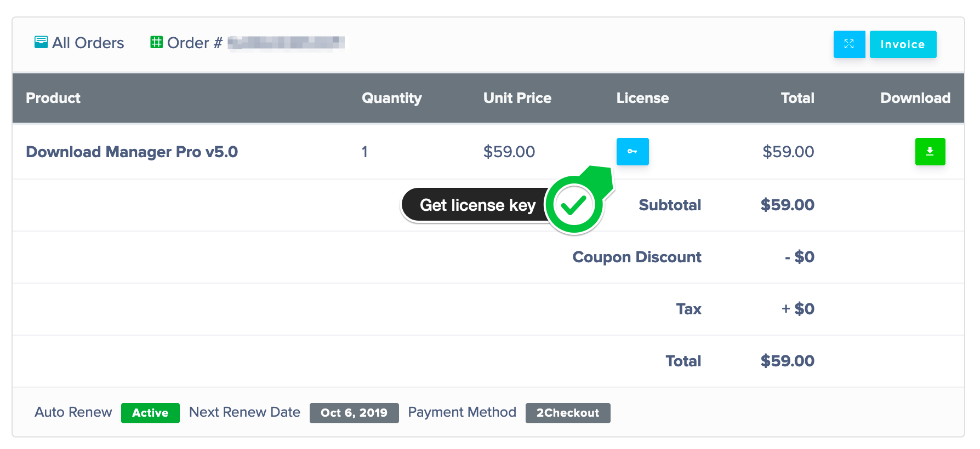Expand order view with fullscreen icon
The image size is (980, 449).
(849, 44)
